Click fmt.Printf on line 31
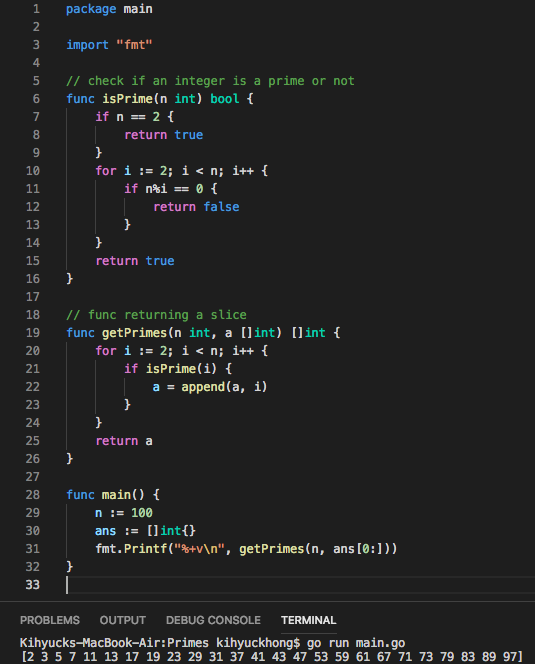The image size is (535, 664). (131, 549)
